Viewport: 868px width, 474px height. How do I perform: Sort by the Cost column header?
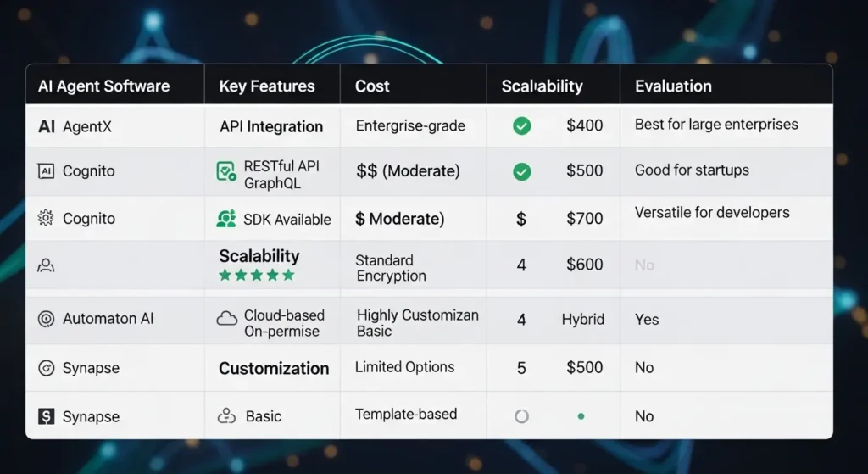pos(372,86)
